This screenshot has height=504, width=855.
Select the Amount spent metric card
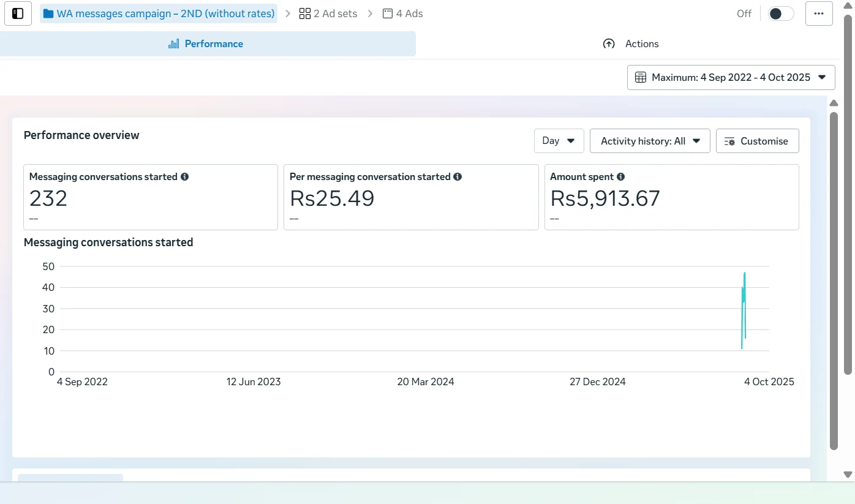click(671, 197)
